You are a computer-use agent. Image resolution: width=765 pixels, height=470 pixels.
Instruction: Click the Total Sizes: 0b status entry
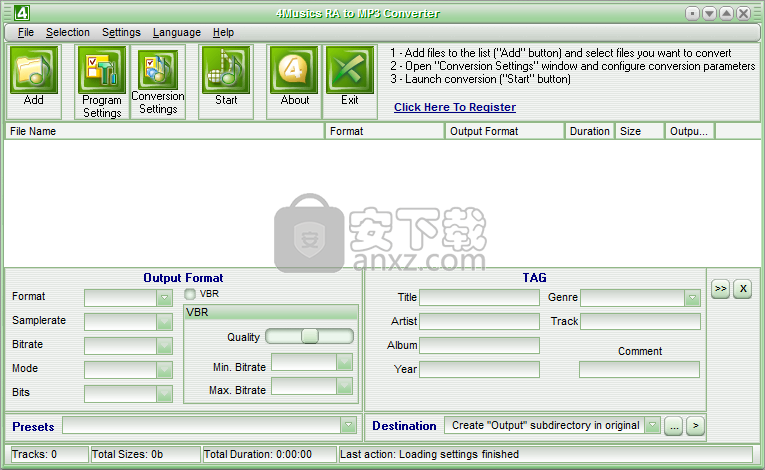(x=145, y=454)
